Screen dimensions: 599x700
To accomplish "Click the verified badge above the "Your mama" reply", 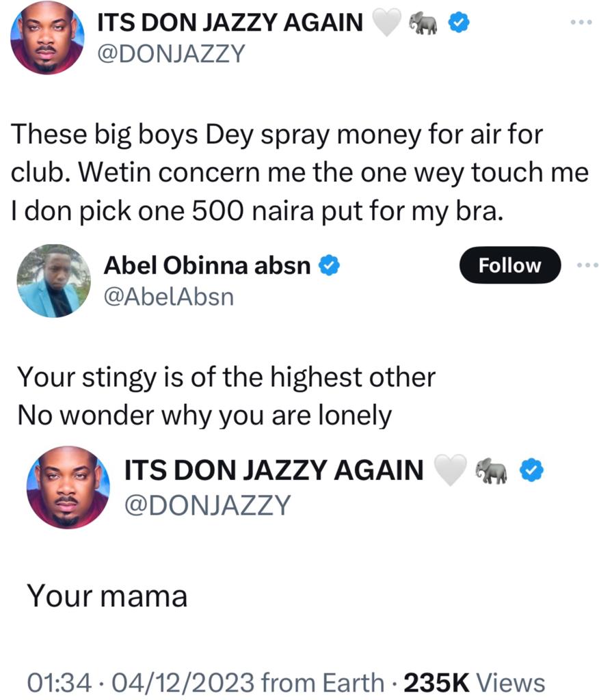I will pyautogui.click(x=532, y=471).
